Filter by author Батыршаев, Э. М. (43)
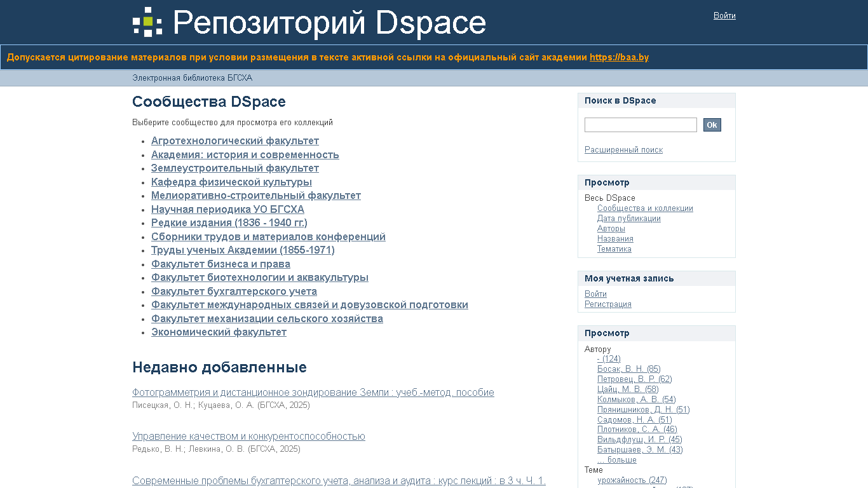Screen dimensions: 868x488 click(x=640, y=450)
